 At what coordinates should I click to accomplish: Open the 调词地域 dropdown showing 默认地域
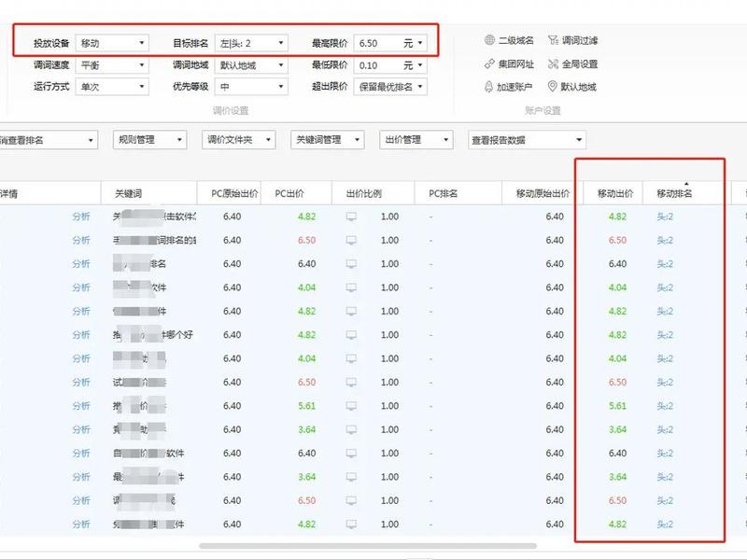(x=251, y=64)
